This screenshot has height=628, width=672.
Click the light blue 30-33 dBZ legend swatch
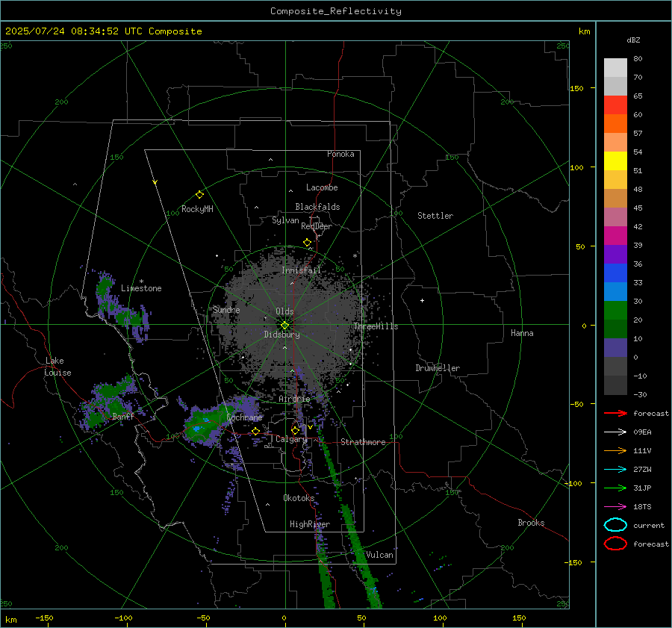pos(615,291)
